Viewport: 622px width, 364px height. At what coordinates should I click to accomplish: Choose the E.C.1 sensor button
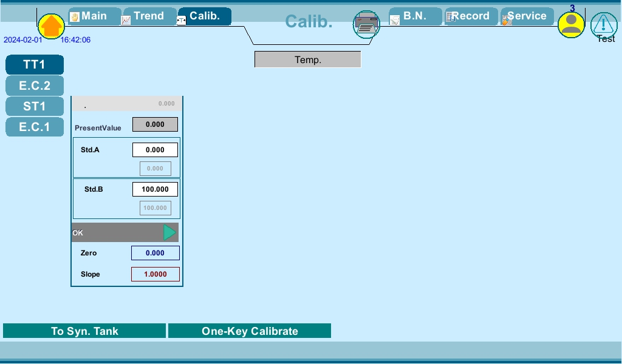[x=35, y=127]
